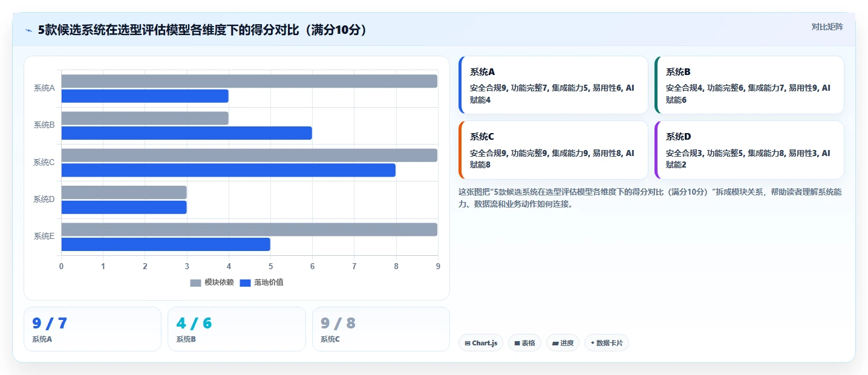Click the 9 / 7 stat tile

tap(93, 329)
